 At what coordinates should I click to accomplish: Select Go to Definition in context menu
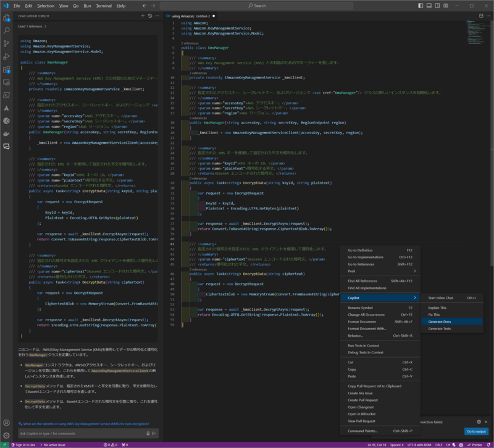point(380,250)
